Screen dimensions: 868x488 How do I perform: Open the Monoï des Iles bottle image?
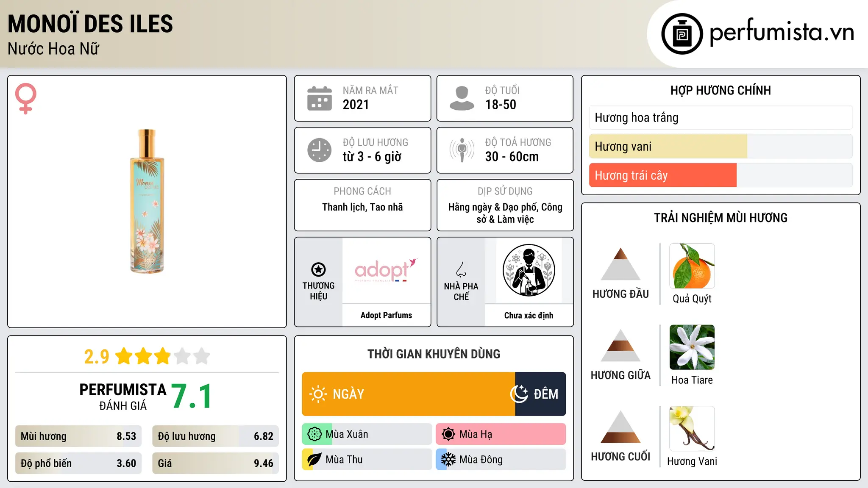click(147, 201)
